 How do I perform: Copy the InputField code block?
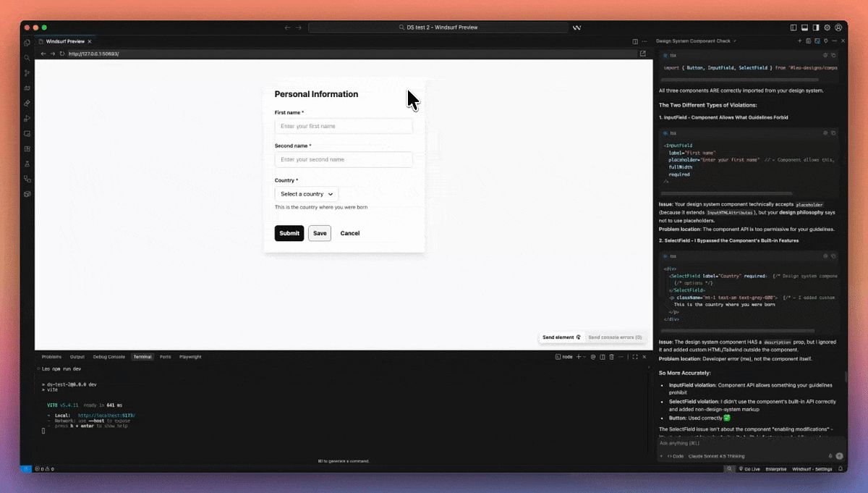833,133
